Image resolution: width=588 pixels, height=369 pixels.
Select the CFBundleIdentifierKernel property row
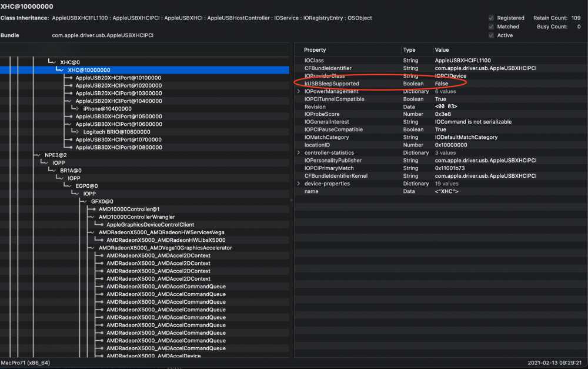pos(440,176)
